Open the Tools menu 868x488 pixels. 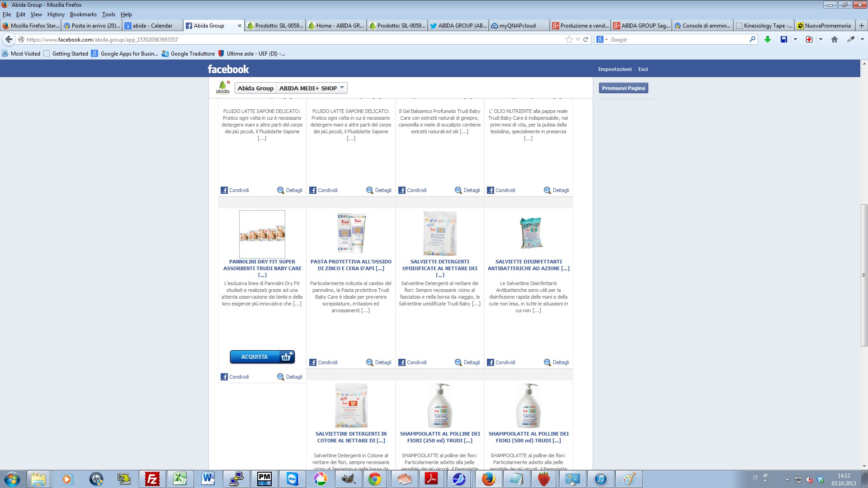point(108,14)
